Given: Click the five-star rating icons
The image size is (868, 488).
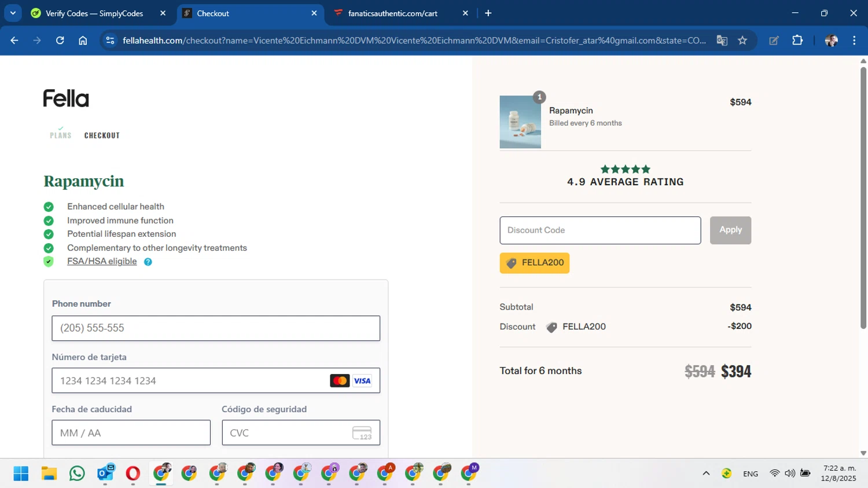Looking at the screenshot, I should [626, 169].
